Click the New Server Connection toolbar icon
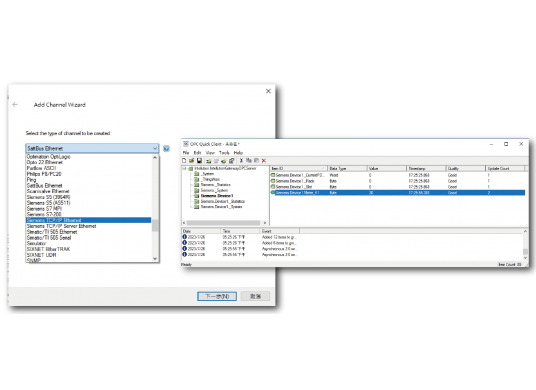 (209, 161)
